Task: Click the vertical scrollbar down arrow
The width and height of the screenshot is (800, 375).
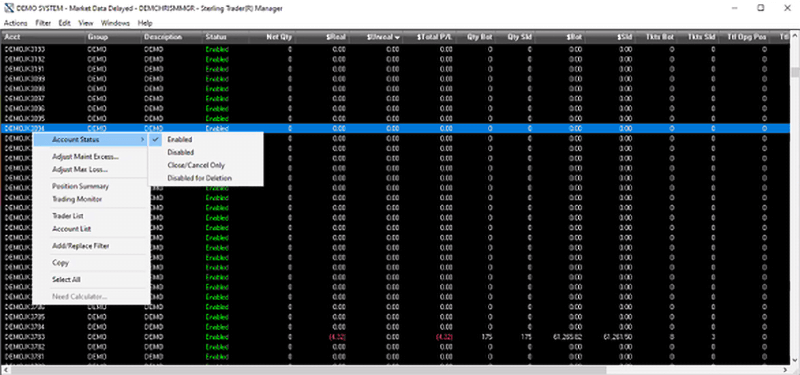Action: (795, 361)
